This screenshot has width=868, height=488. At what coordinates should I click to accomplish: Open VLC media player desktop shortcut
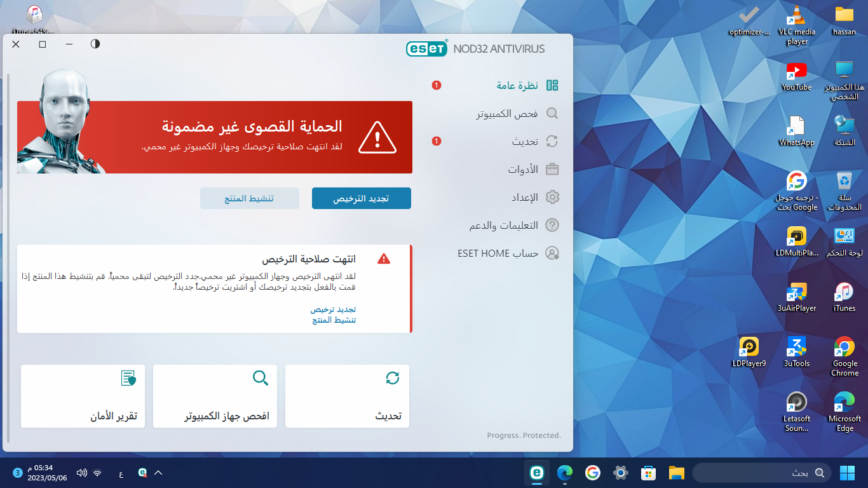(797, 25)
